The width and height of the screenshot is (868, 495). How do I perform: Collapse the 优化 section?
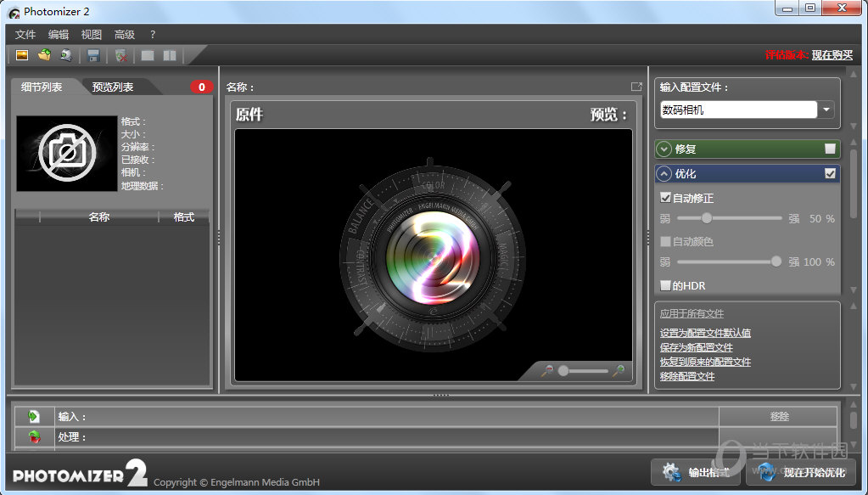(x=664, y=173)
